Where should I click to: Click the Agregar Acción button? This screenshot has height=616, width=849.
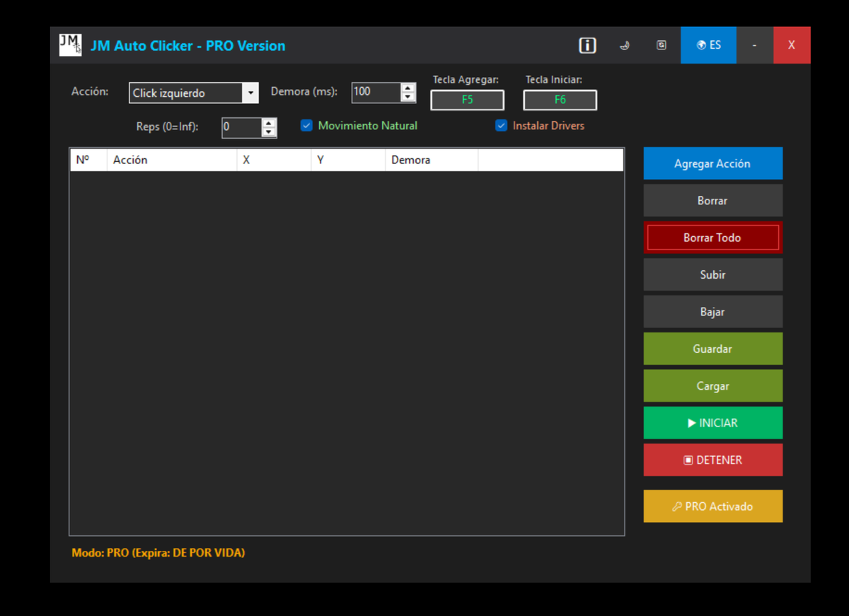[712, 163]
